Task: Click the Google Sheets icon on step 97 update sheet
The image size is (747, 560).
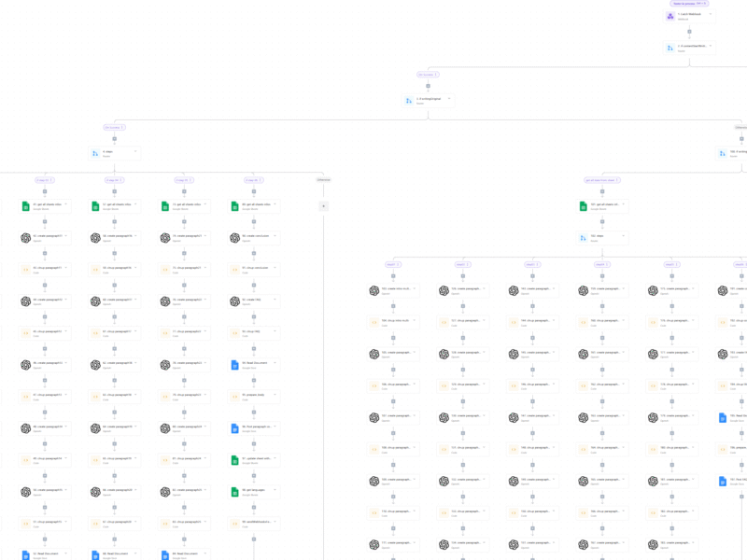Action: click(235, 460)
